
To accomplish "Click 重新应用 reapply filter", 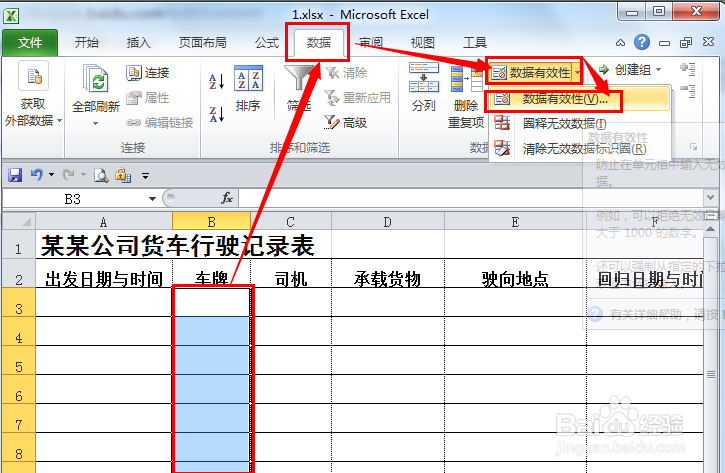I will (x=358, y=98).
